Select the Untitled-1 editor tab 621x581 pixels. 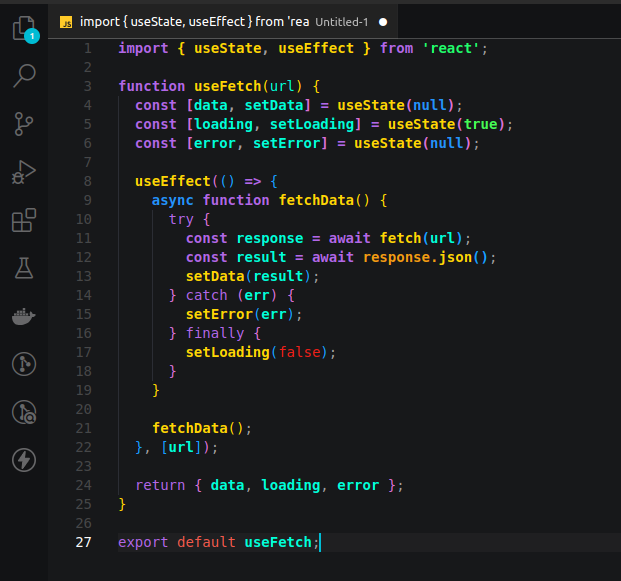point(223,22)
